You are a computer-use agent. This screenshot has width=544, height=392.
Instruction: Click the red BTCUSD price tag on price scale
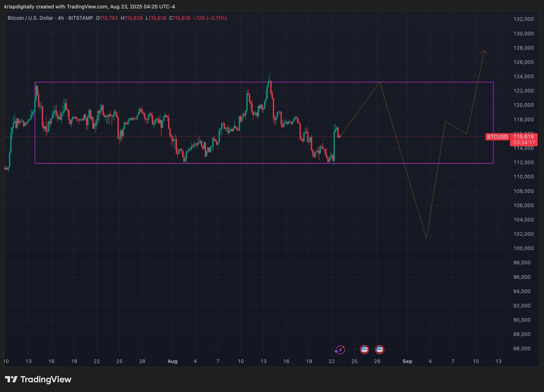(497, 136)
